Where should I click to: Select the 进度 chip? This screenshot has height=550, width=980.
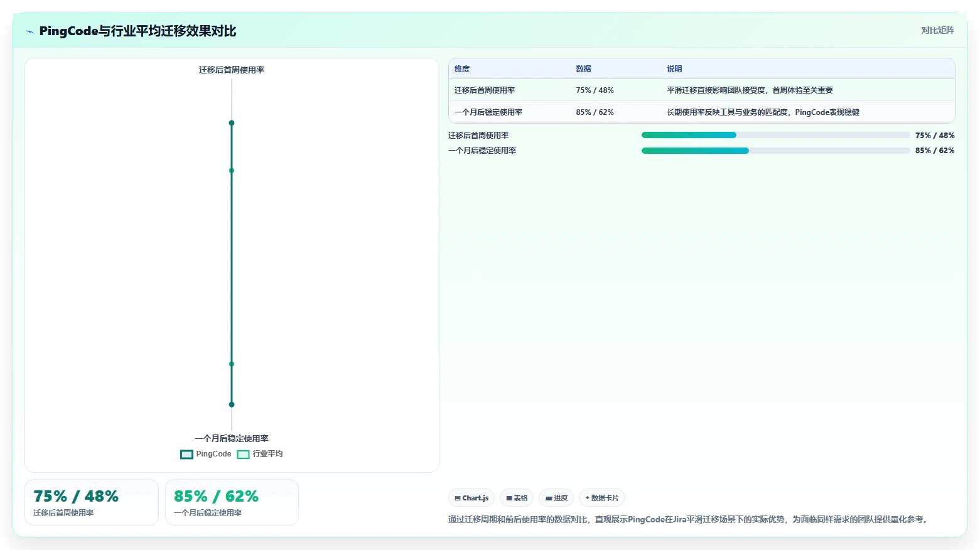pyautogui.click(x=556, y=498)
